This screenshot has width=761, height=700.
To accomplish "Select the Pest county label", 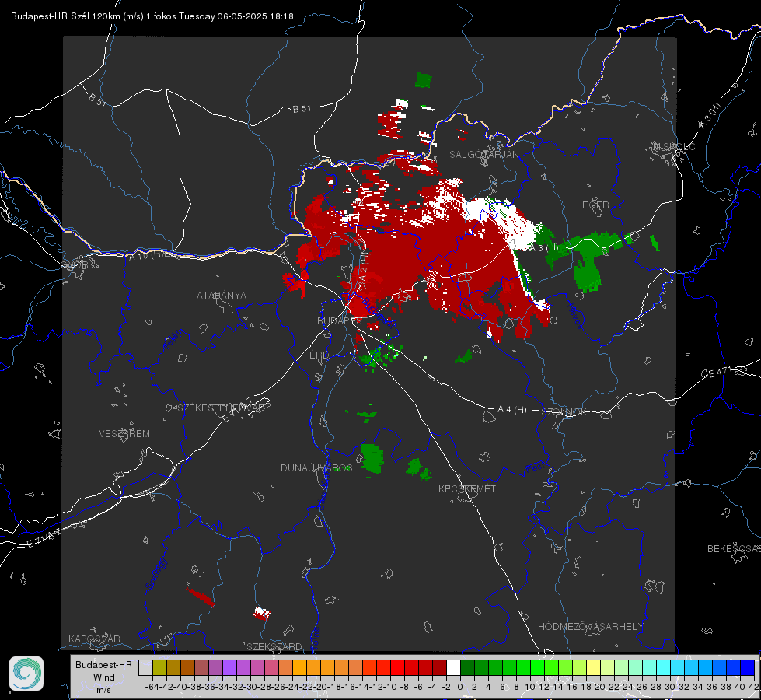I will (537, 467).
